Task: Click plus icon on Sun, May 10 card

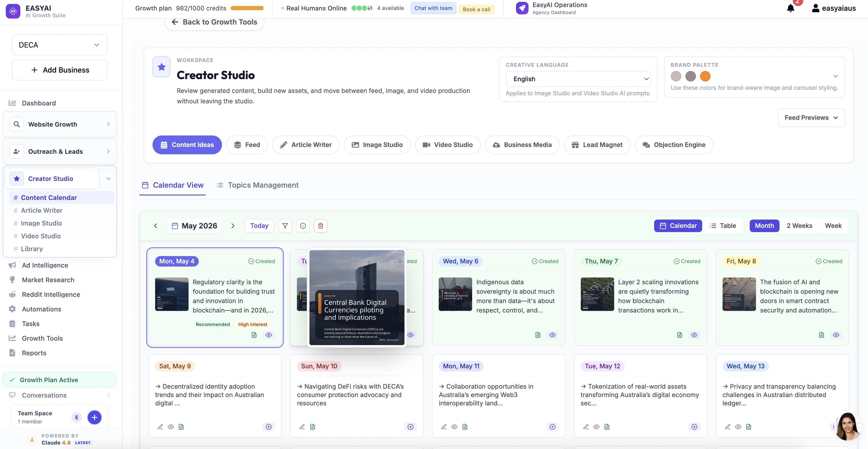Action: tap(410, 427)
